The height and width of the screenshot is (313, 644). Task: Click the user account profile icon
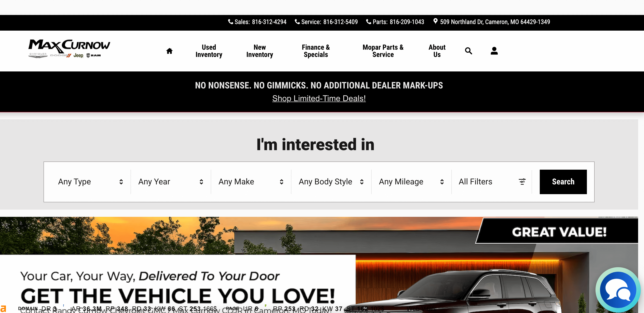494,51
